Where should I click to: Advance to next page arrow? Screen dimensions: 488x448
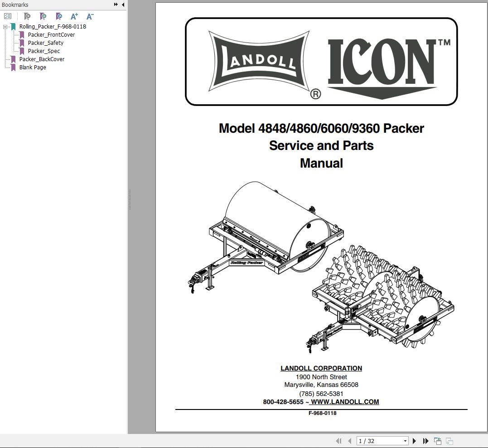pos(415,440)
